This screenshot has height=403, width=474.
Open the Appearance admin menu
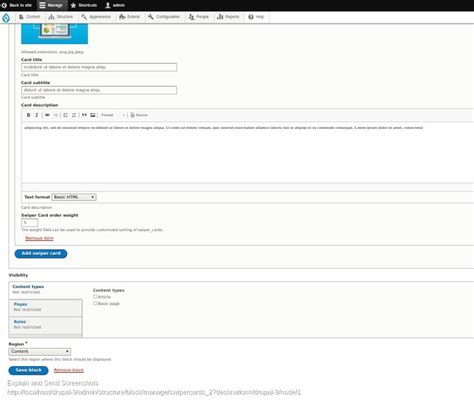tap(96, 17)
